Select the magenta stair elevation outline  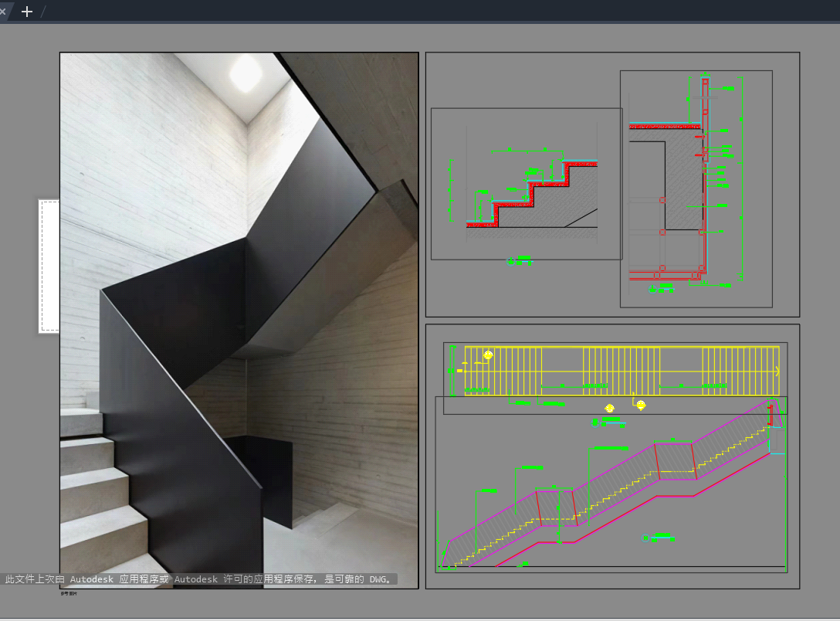[611, 482]
